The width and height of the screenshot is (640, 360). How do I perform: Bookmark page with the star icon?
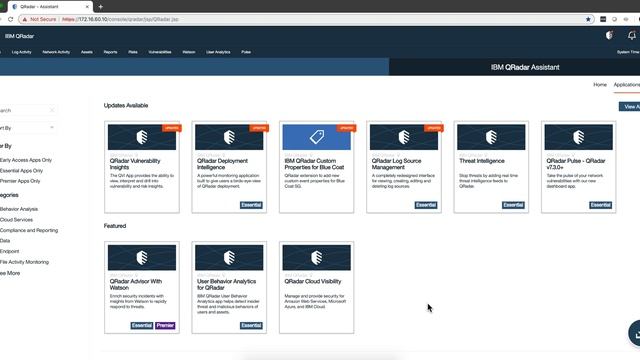(x=588, y=19)
